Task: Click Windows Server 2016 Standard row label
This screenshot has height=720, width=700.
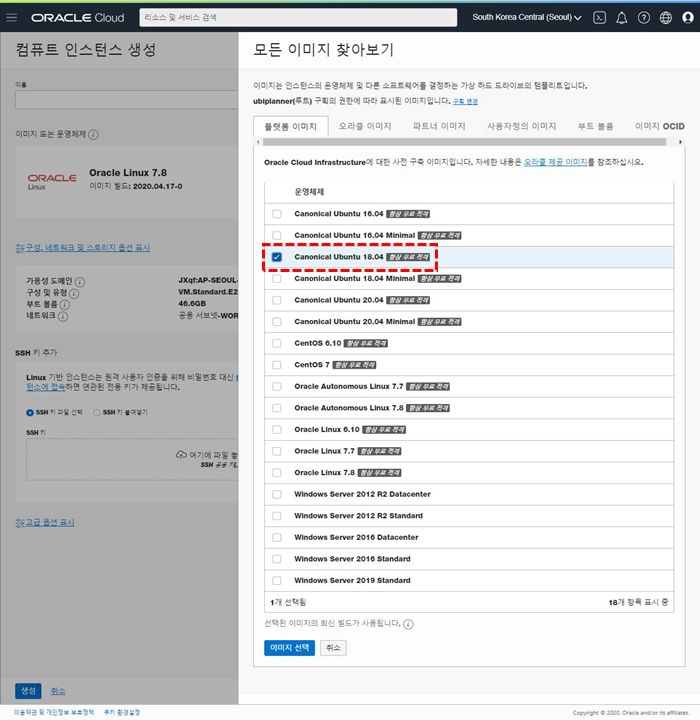Action: 352,559
